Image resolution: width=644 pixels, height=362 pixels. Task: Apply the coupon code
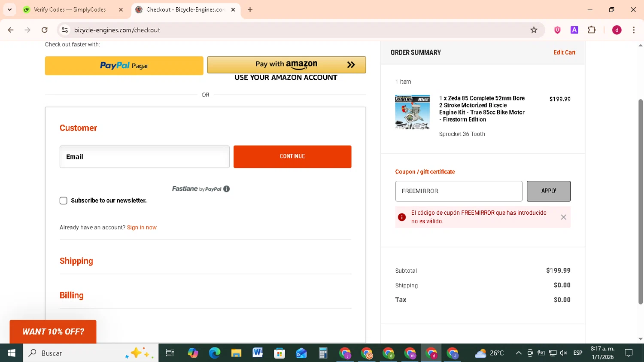tap(549, 191)
